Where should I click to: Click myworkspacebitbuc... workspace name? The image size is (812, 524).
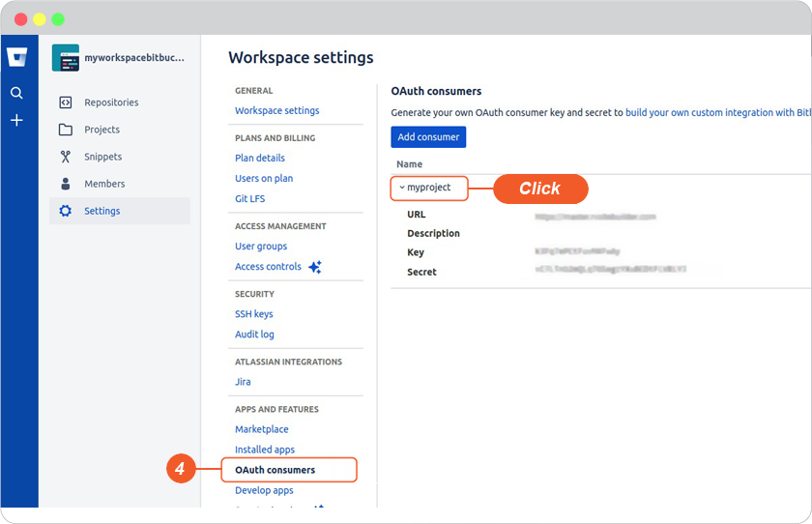134,57
